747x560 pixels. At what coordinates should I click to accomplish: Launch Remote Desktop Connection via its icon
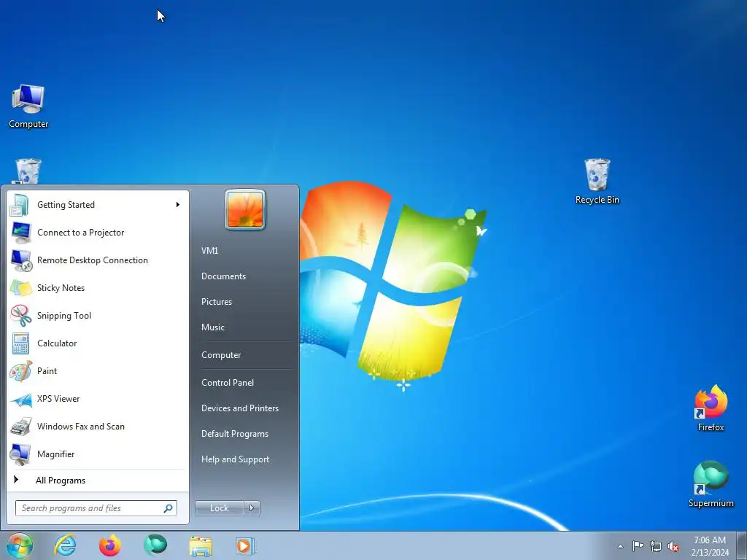click(x=20, y=260)
